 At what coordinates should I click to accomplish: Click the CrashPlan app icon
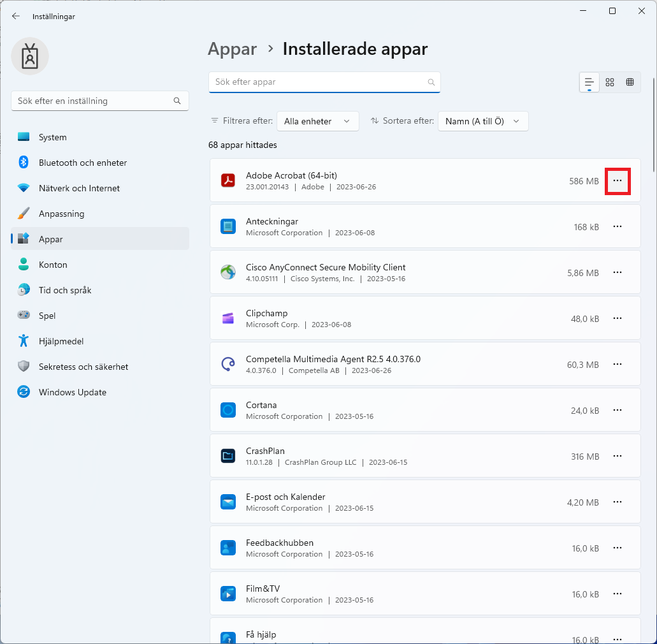click(228, 456)
